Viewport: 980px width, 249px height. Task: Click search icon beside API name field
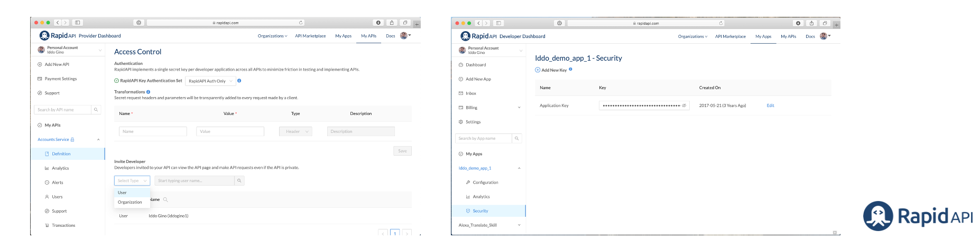click(x=96, y=110)
